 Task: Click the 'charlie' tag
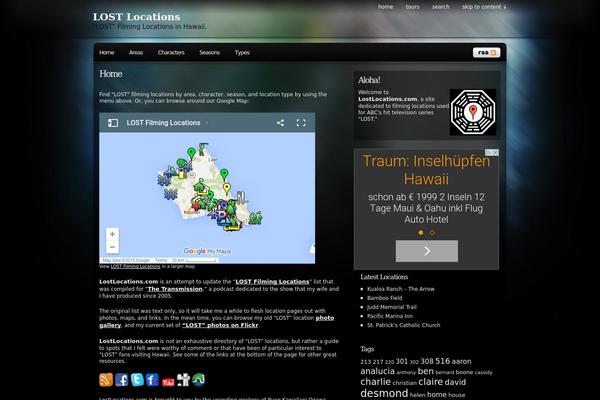(x=375, y=382)
